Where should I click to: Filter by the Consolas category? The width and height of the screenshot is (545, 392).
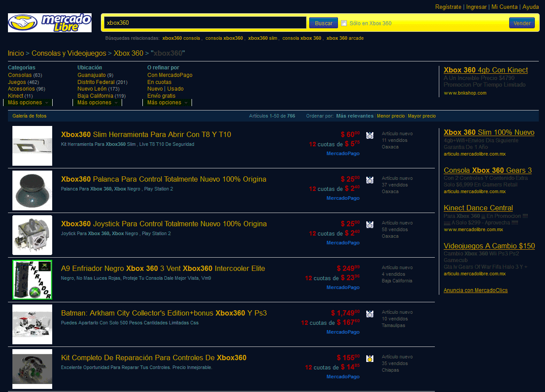click(20, 75)
